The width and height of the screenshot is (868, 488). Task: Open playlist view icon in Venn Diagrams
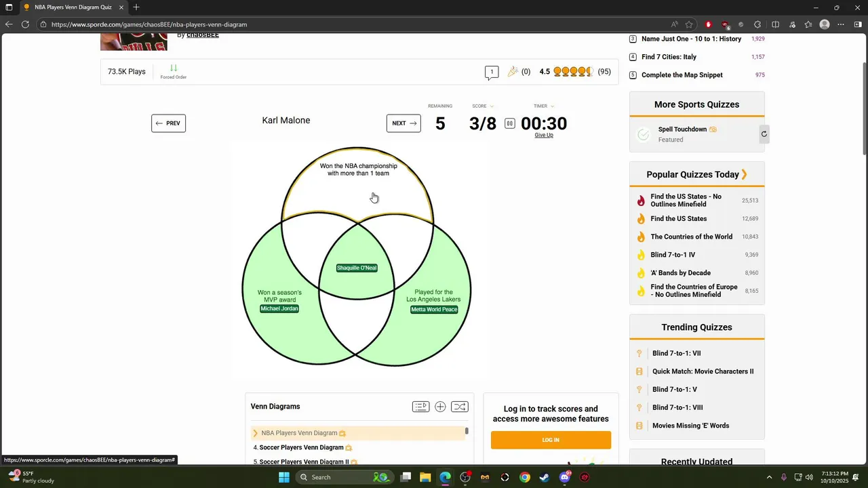[x=420, y=407]
